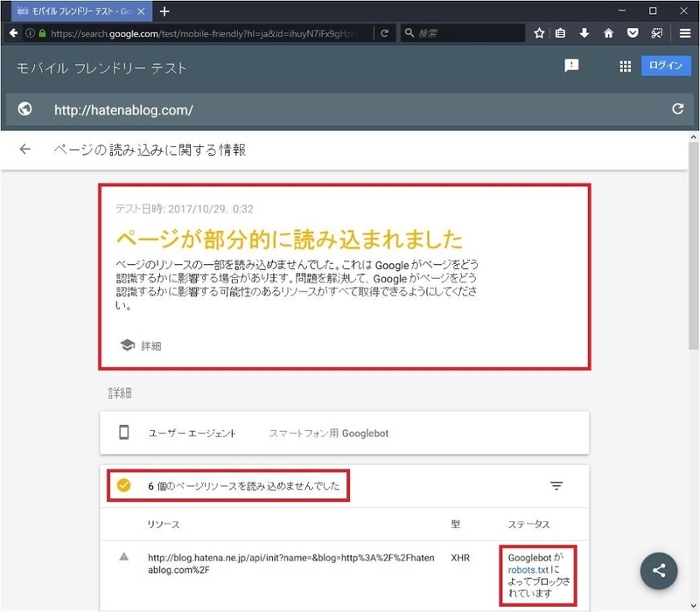Click the モバイル フレンドリー テスト page title
The height and width of the screenshot is (612, 700).
tap(101, 68)
